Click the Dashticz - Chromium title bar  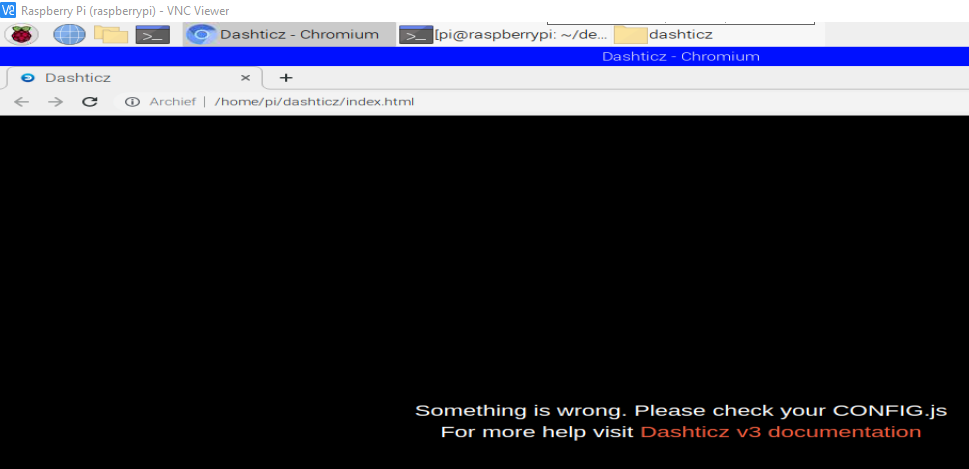[x=484, y=57]
